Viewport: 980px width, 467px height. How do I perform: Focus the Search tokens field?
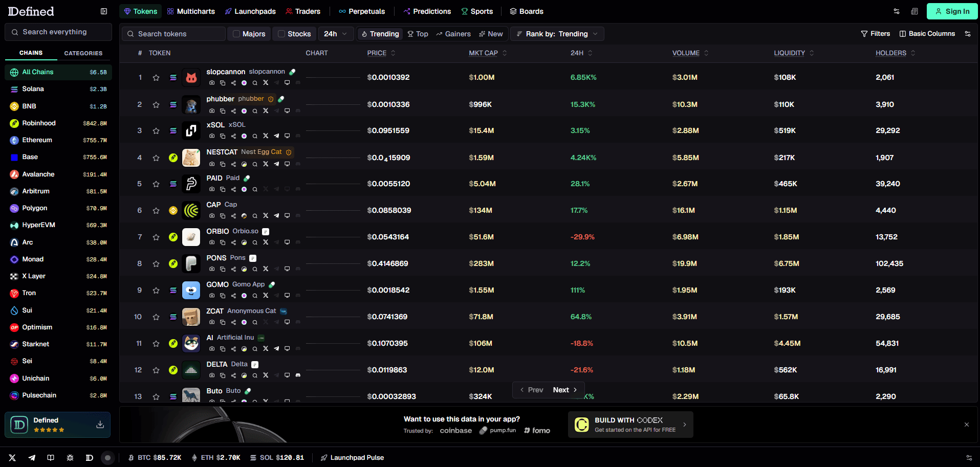tap(174, 34)
